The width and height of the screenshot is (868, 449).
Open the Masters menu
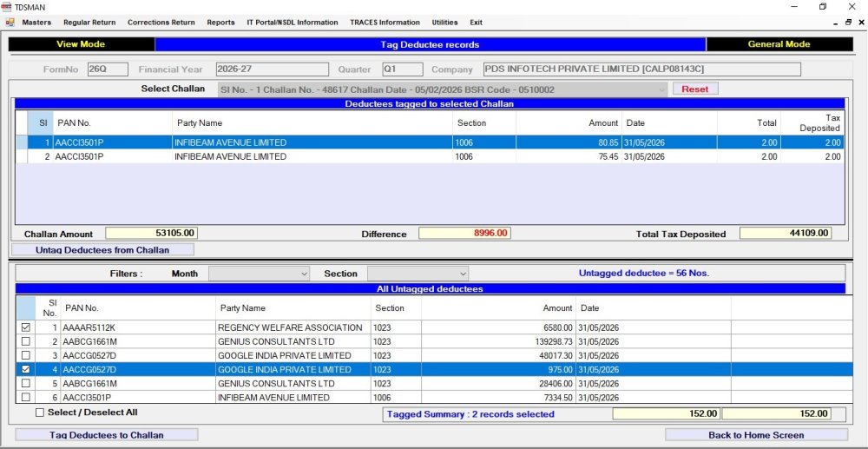(36, 23)
